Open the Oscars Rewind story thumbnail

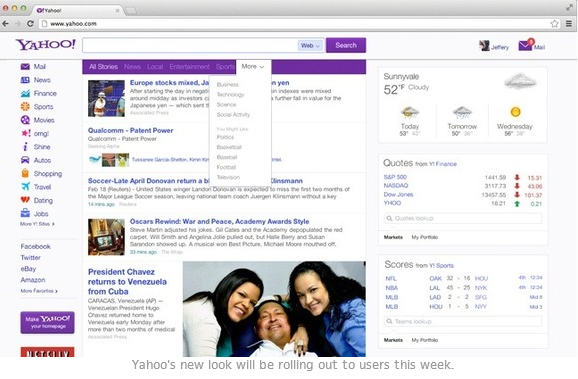[106, 237]
